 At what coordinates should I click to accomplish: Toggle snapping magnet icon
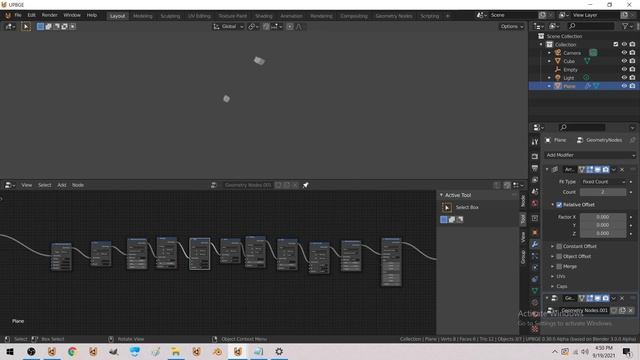266,27
